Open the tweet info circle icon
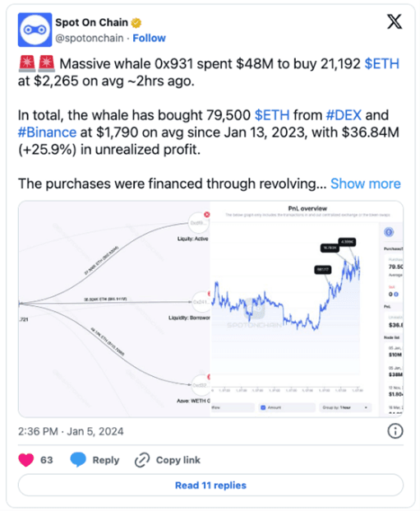 click(395, 431)
